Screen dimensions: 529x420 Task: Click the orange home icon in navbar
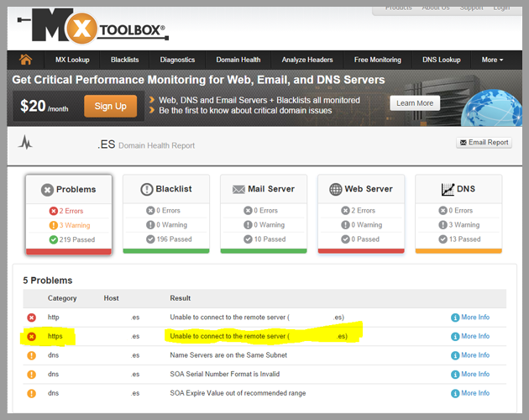pos(26,60)
